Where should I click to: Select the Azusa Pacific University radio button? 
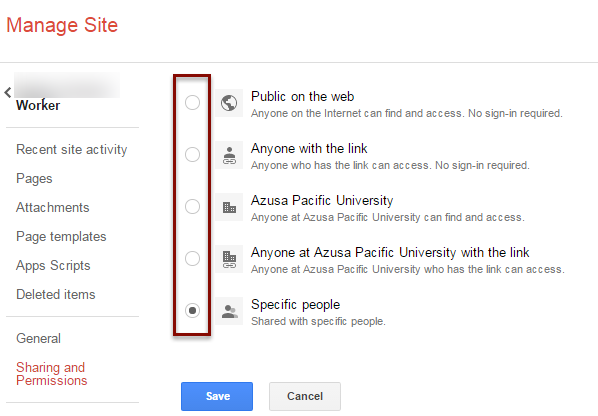click(192, 207)
